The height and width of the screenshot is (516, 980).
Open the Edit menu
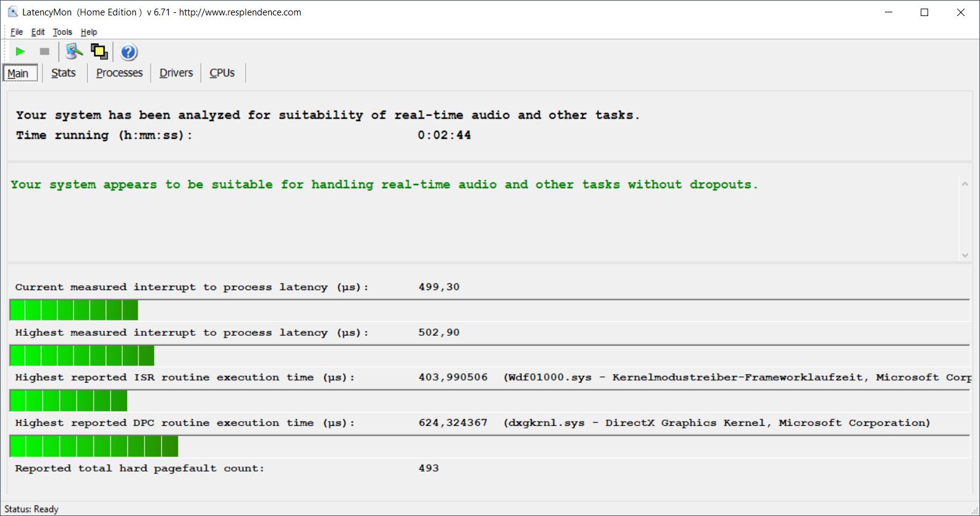tap(38, 32)
